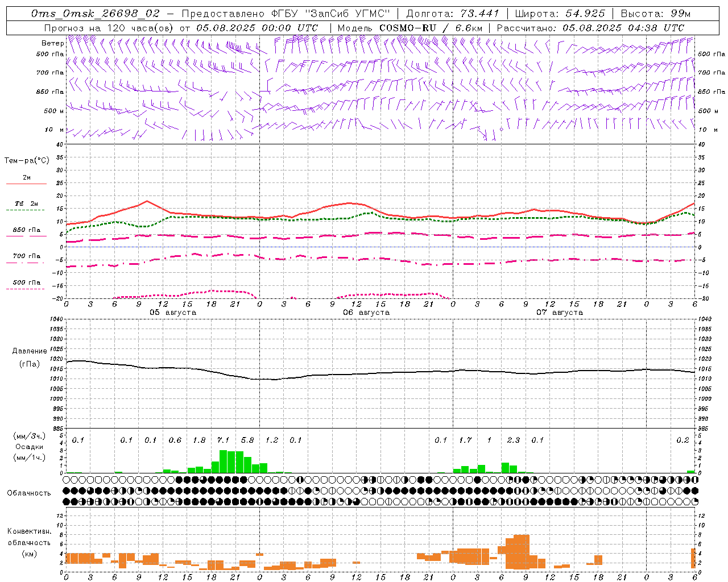728x582 pixels.
Task: Click the Прогноз на 120 часа(ов) text
Action: coord(110,28)
